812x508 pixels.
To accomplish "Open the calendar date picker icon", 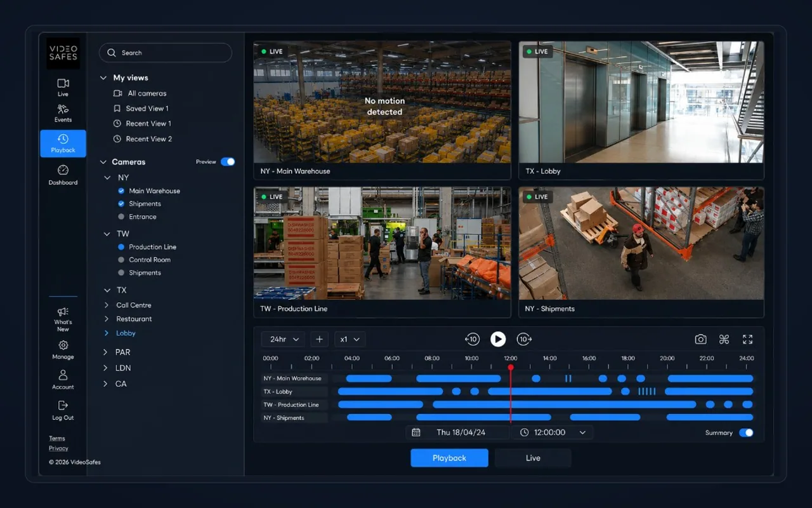I will [416, 432].
